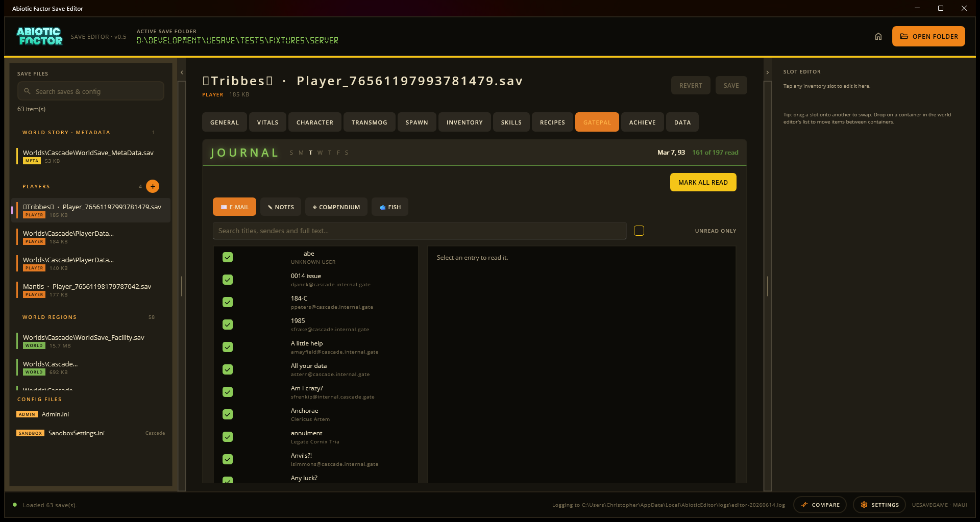
Task: Click the saves & config search field
Action: point(91,91)
